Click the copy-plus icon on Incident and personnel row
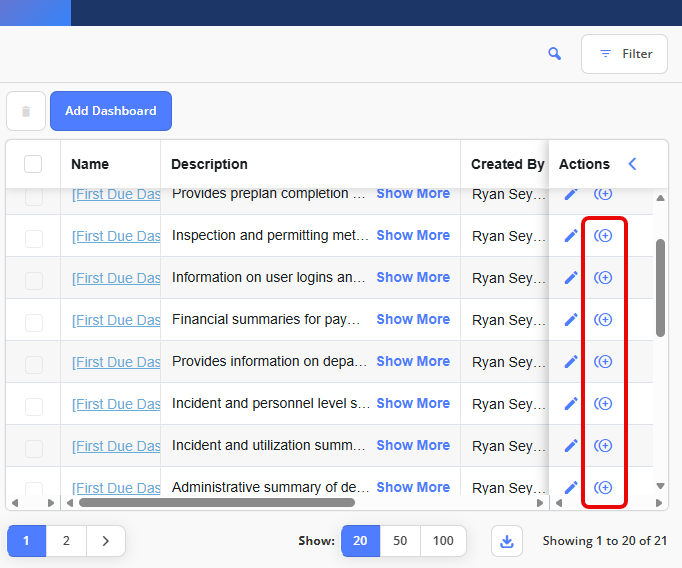 coord(603,404)
